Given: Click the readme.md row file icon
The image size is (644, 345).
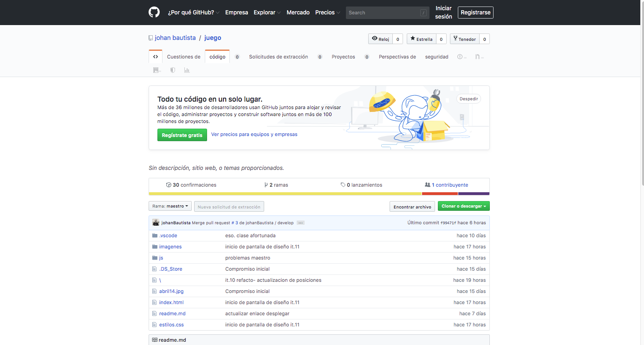Looking at the screenshot, I should [155, 313].
